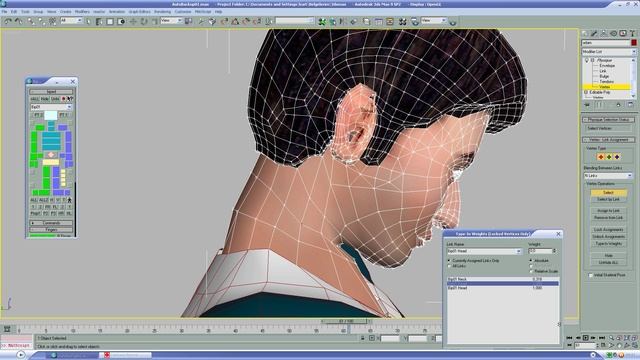Click the Weight value field in weights dialog

(x=540, y=251)
